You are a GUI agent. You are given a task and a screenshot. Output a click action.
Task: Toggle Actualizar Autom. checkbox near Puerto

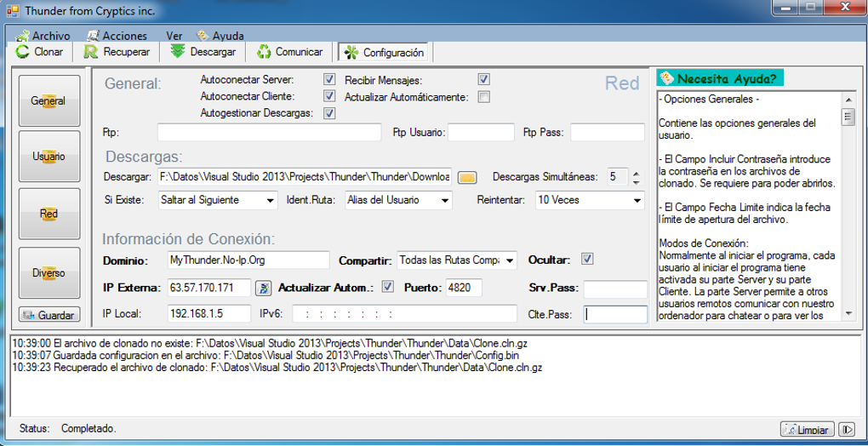pos(389,287)
